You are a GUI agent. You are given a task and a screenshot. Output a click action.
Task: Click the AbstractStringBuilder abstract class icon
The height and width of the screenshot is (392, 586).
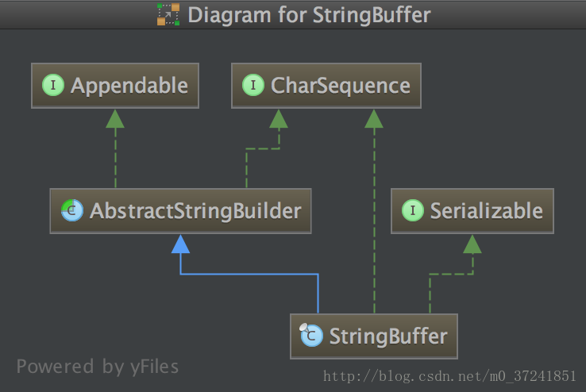[71, 210]
